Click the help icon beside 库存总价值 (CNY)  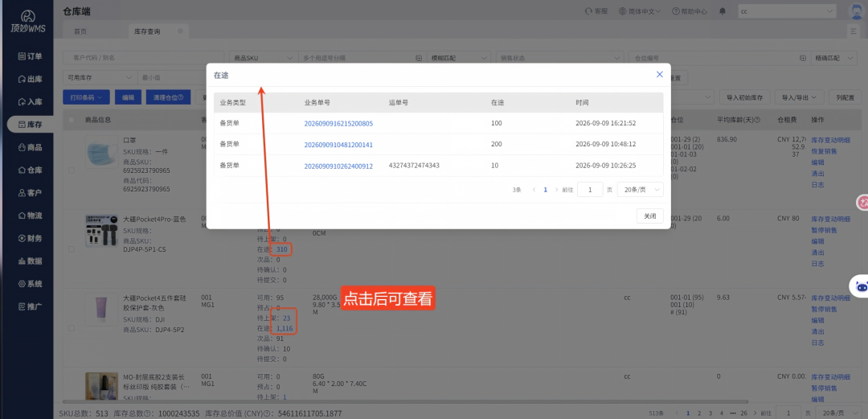click(266, 413)
